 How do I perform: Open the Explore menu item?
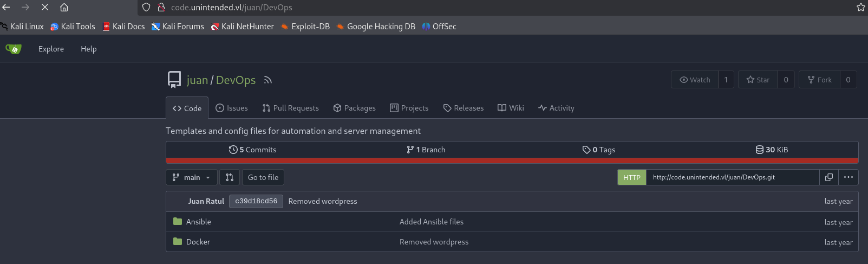tap(51, 49)
